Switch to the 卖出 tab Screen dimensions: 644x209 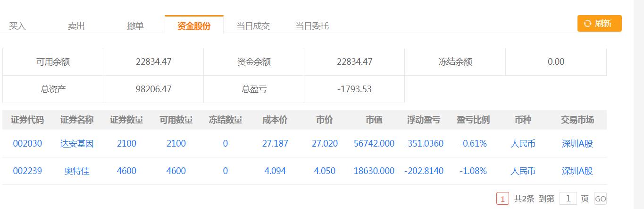click(x=76, y=26)
